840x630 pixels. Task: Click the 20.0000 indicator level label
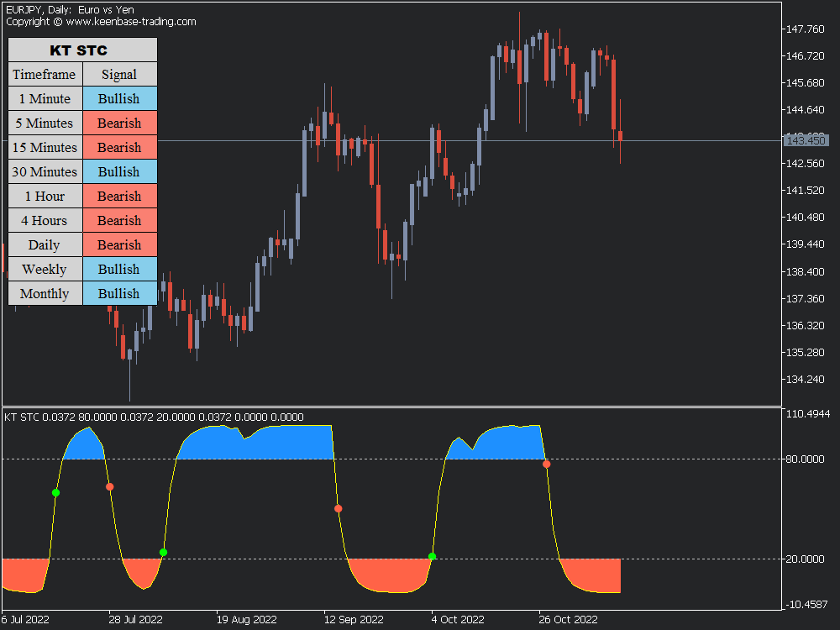806,559
